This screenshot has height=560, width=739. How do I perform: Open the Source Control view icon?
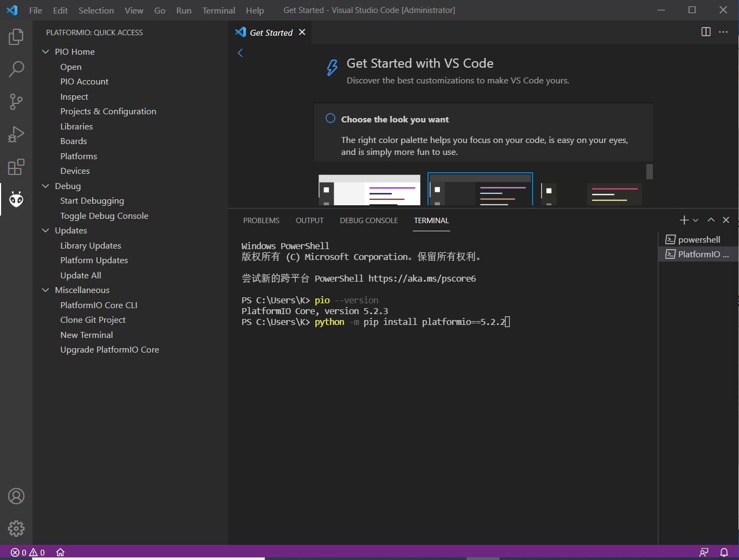[16, 102]
